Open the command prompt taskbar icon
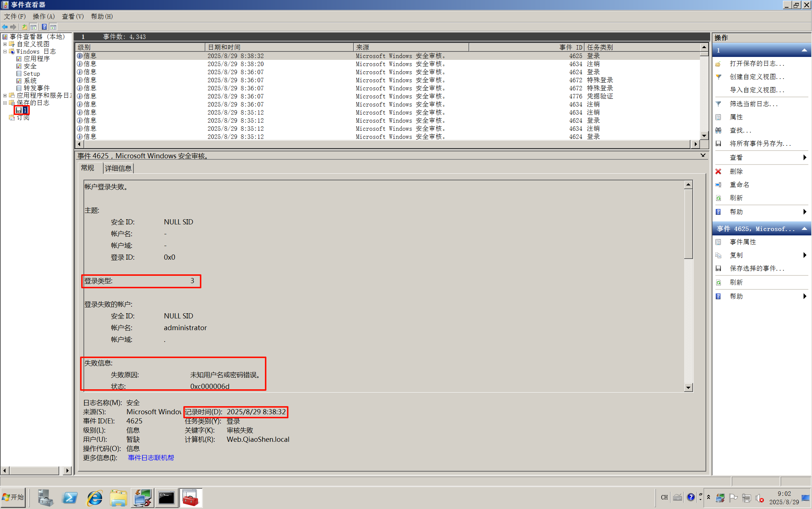Image resolution: width=812 pixels, height=509 pixels. pyautogui.click(x=166, y=498)
